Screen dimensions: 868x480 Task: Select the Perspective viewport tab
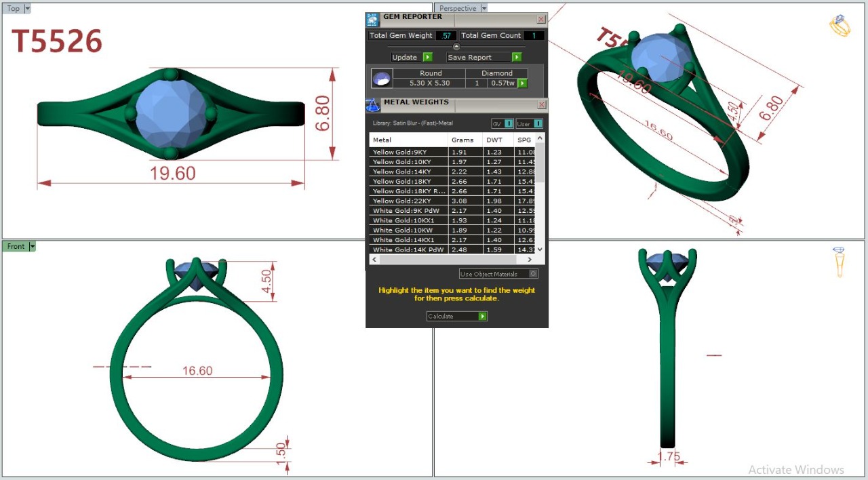(458, 9)
